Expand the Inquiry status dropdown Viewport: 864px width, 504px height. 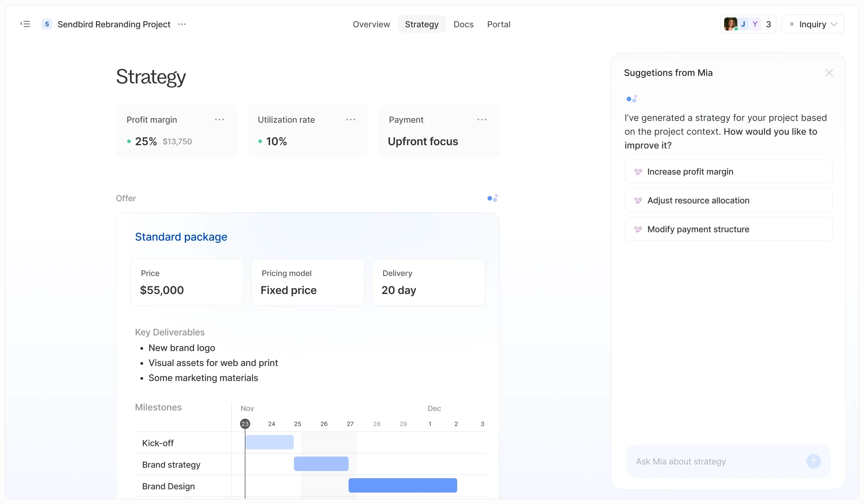pyautogui.click(x=813, y=24)
